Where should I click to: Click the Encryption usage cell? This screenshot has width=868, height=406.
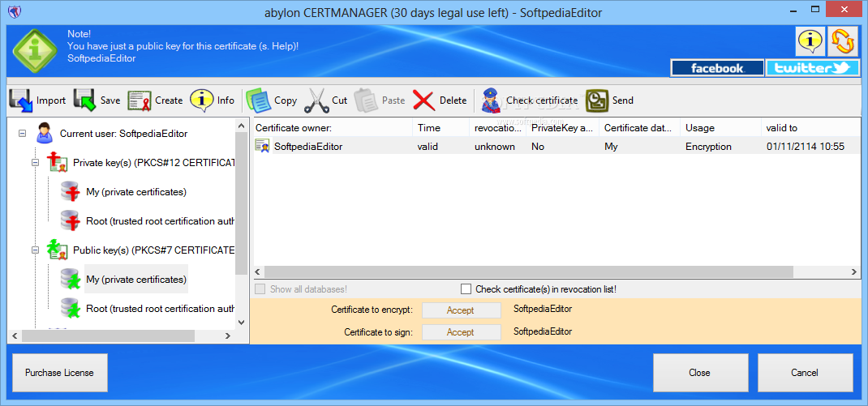click(708, 147)
